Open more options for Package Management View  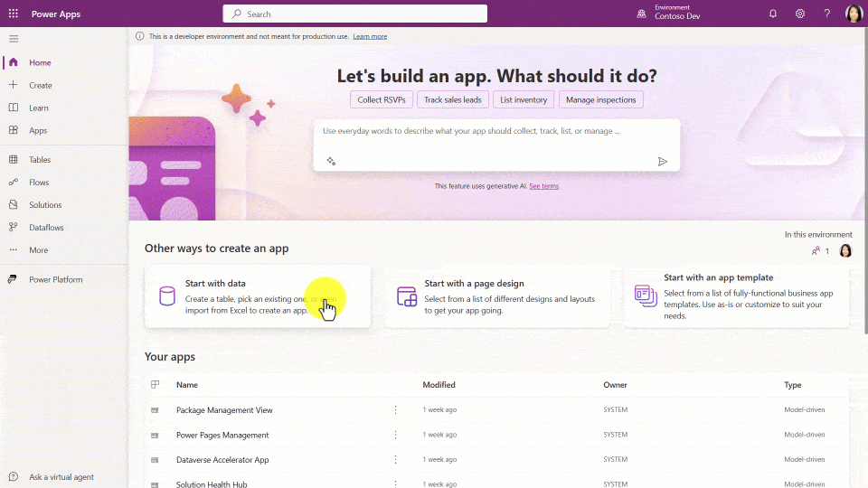tap(395, 409)
